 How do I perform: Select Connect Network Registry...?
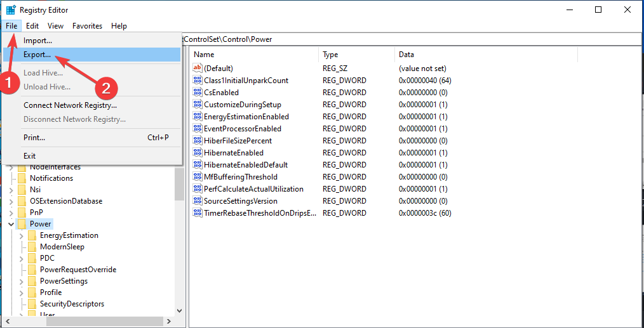click(91, 105)
